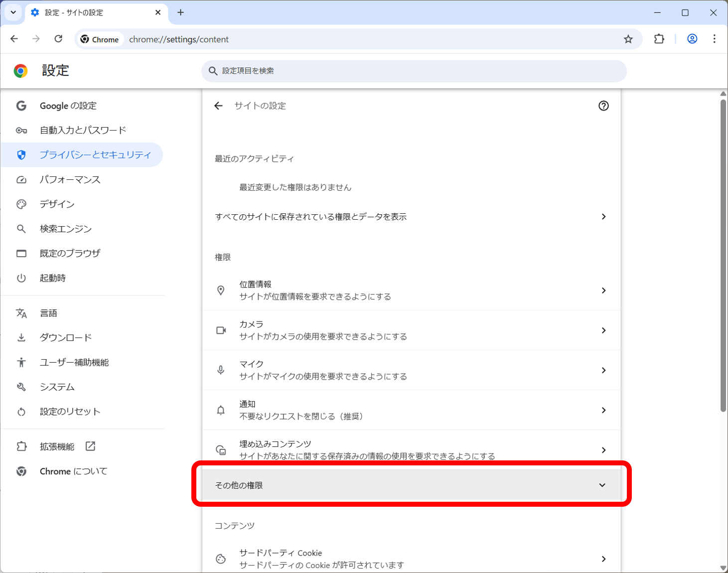Open 拡張機能 link in sidebar
Image resolution: width=728 pixels, height=573 pixels.
tap(82, 446)
